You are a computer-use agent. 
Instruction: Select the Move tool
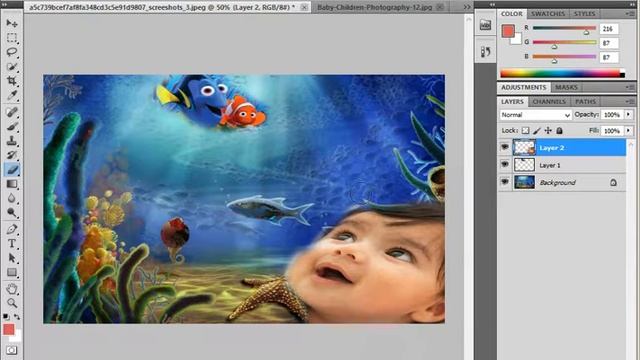tap(12, 23)
